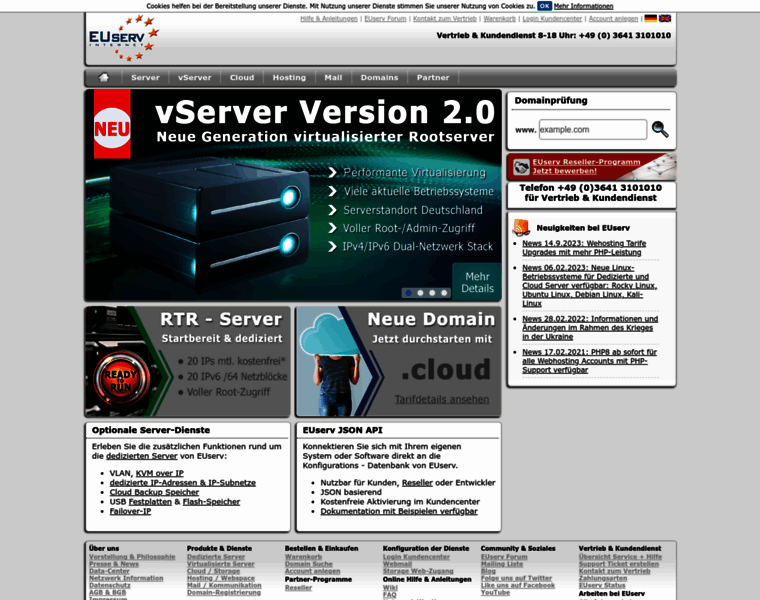Open Webmail footer link

click(x=397, y=564)
